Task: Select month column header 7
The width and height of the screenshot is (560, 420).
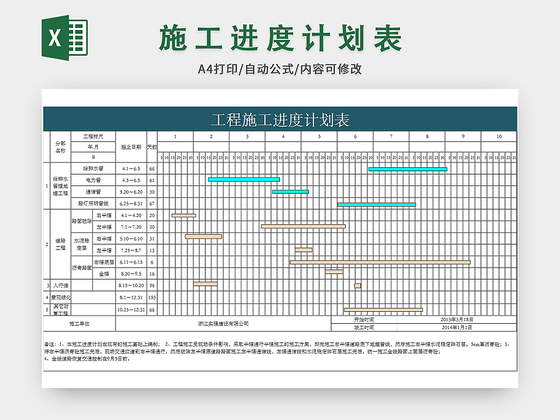Action: (391, 136)
